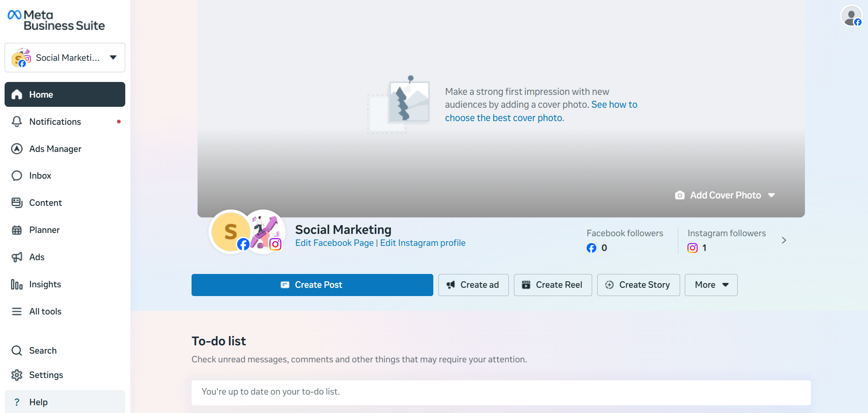Viewport: 868px width, 413px height.
Task: Click the Meta Business Suite logo
Action: coord(56,20)
